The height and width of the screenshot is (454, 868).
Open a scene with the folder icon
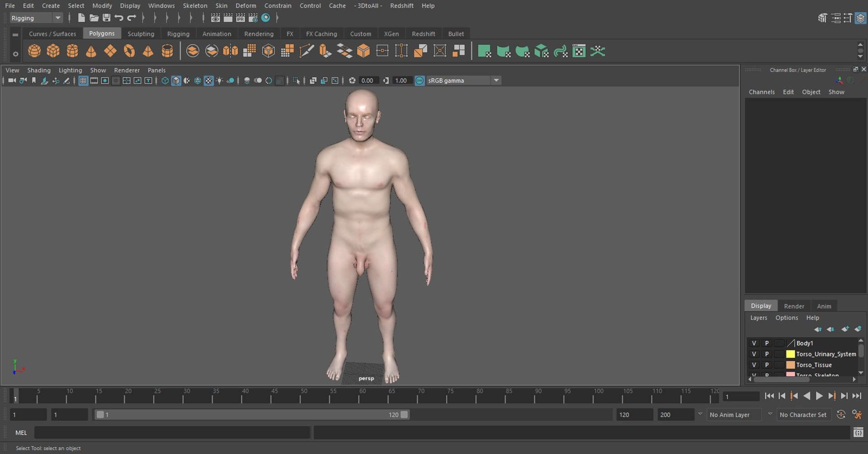coord(94,18)
